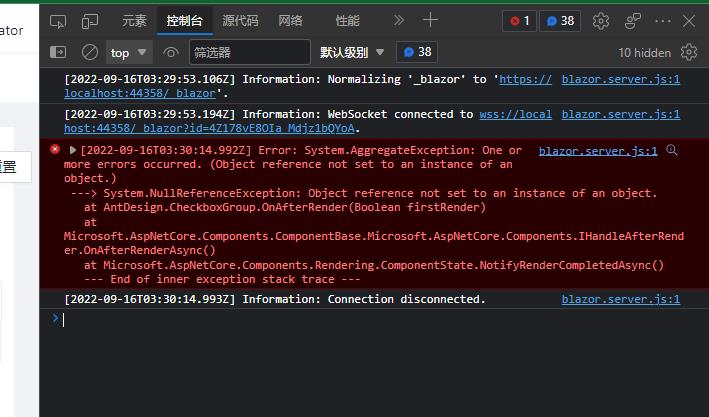Select the AntDesign.CheckboxGroup.OnAfterRender stack line
This screenshot has height=417, width=709.
pyautogui.click(x=285, y=208)
